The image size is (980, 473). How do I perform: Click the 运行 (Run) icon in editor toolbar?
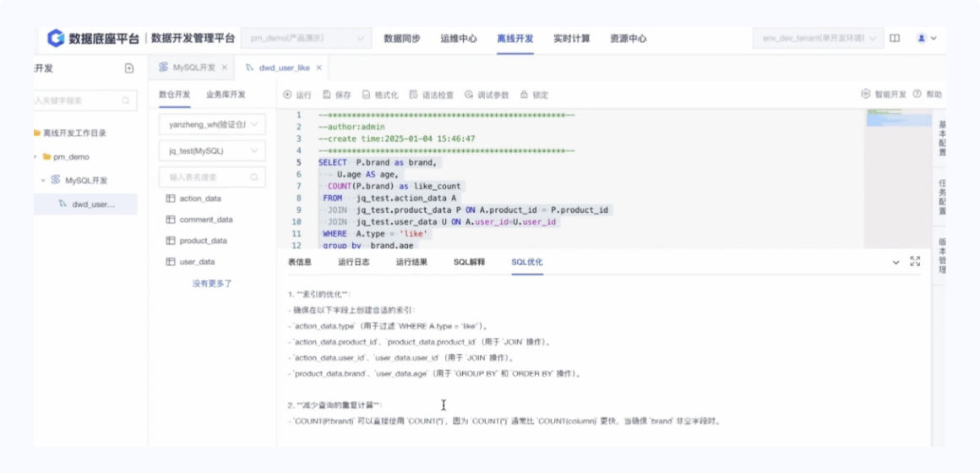coord(288,95)
